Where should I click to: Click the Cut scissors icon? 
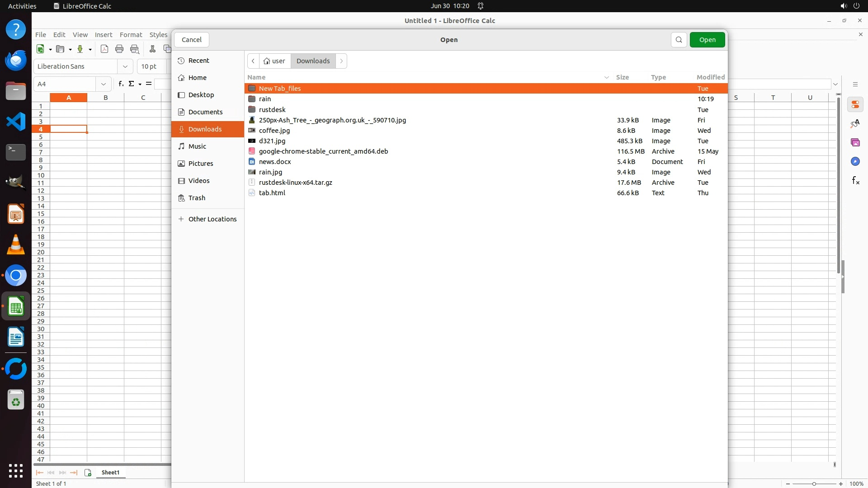(x=152, y=49)
